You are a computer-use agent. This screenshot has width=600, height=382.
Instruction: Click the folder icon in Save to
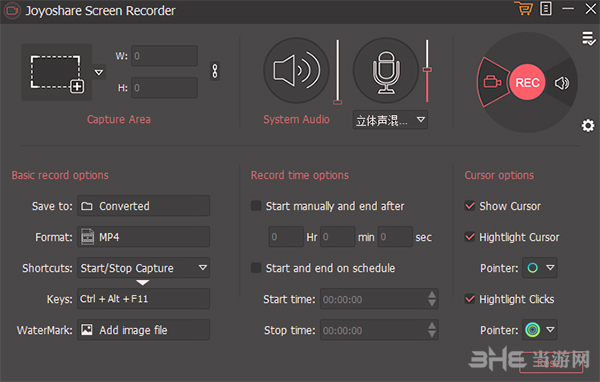point(87,206)
